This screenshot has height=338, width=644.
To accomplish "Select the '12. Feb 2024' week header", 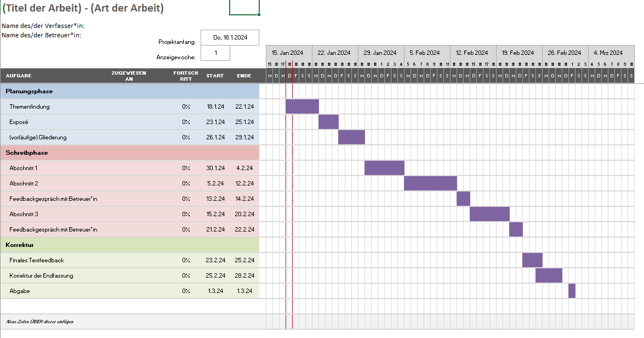I will tap(472, 53).
